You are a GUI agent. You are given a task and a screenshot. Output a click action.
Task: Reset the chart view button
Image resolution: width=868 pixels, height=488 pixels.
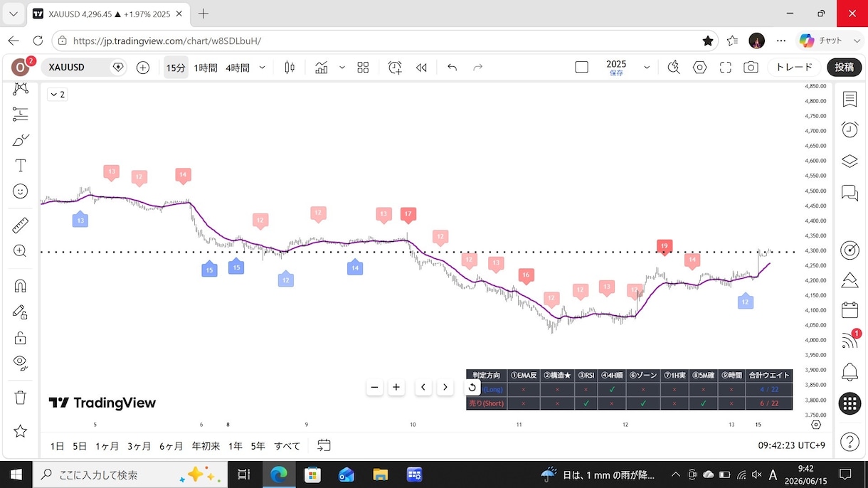[472, 388]
